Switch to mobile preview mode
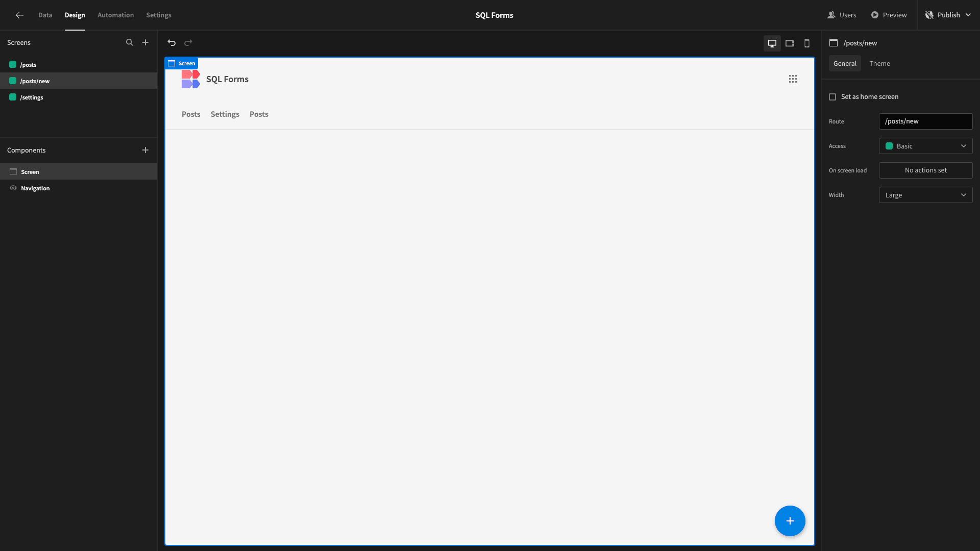 coord(807,43)
